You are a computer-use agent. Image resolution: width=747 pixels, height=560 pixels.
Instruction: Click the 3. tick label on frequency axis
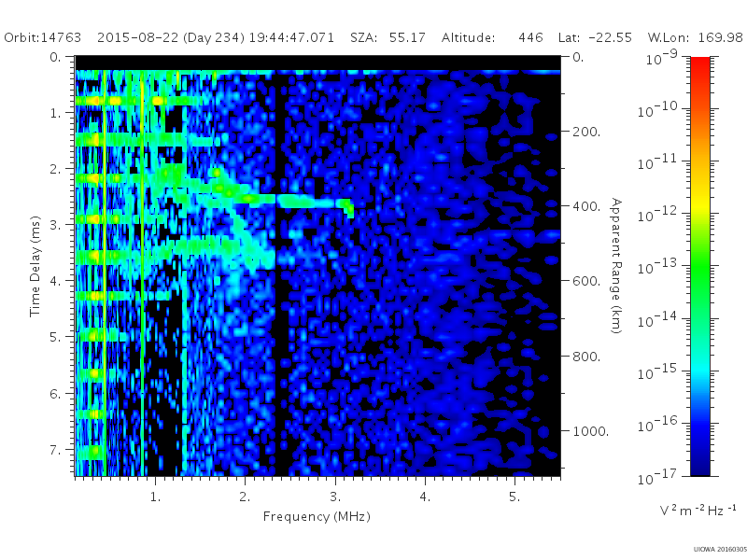point(335,497)
